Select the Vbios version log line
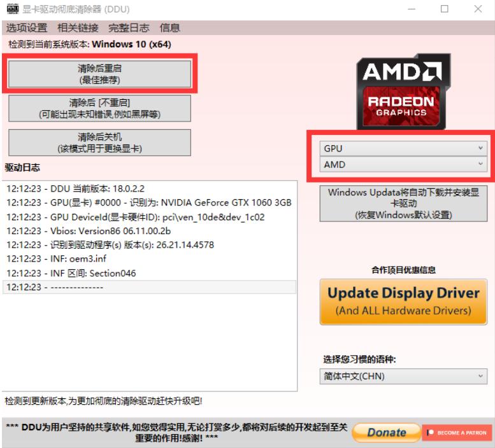 point(89,231)
